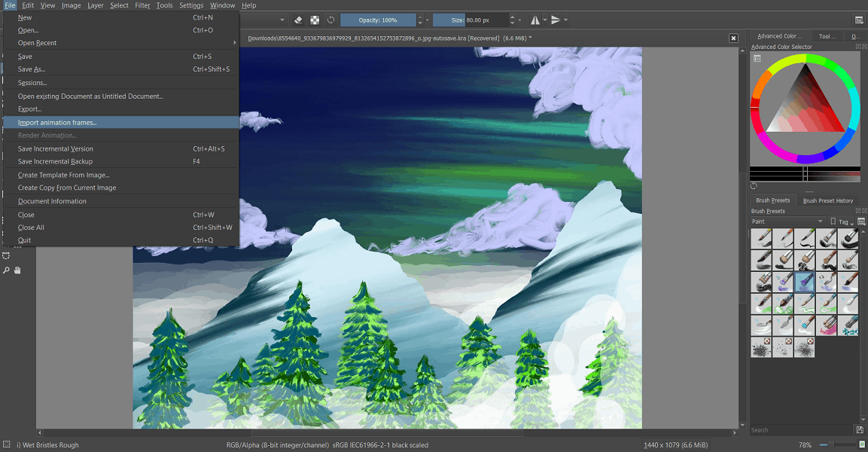
Task: Click the refresh icon below color strips
Action: (754, 186)
